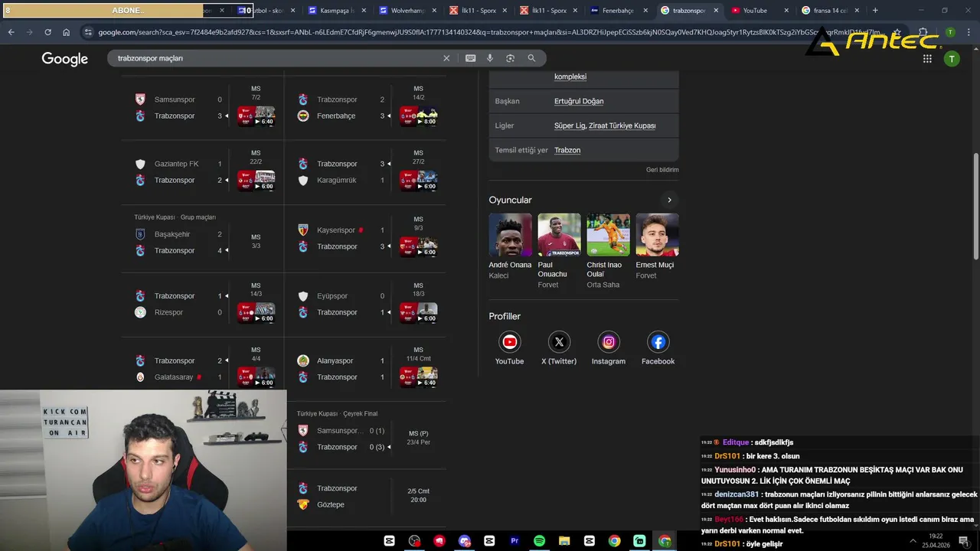The image size is (980, 551).
Task: Clear the Google search box with X
Action: [x=446, y=58]
